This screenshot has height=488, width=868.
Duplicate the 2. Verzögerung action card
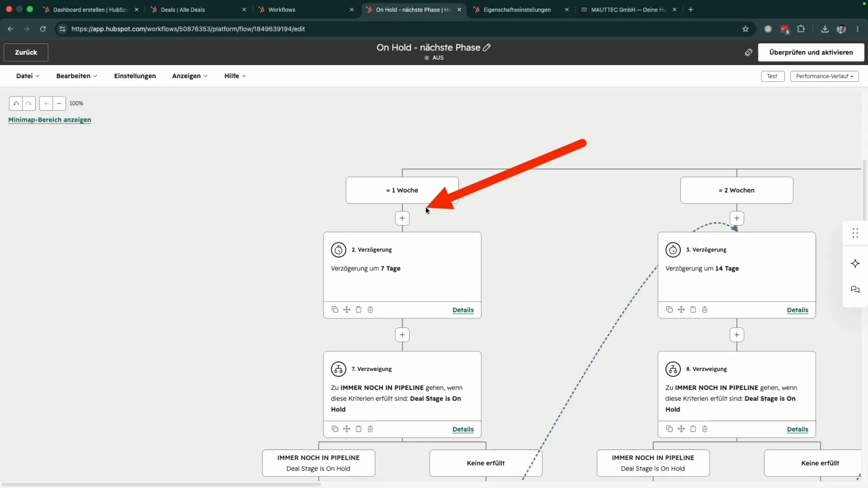pyautogui.click(x=335, y=310)
